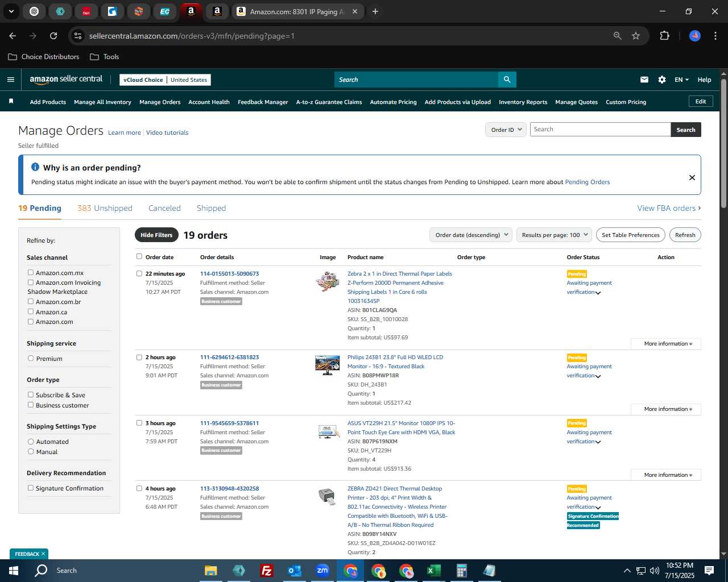Screen dimensions: 728x582
Task: Open the Chrome extensions puzzle icon
Action: pyautogui.click(x=664, y=36)
